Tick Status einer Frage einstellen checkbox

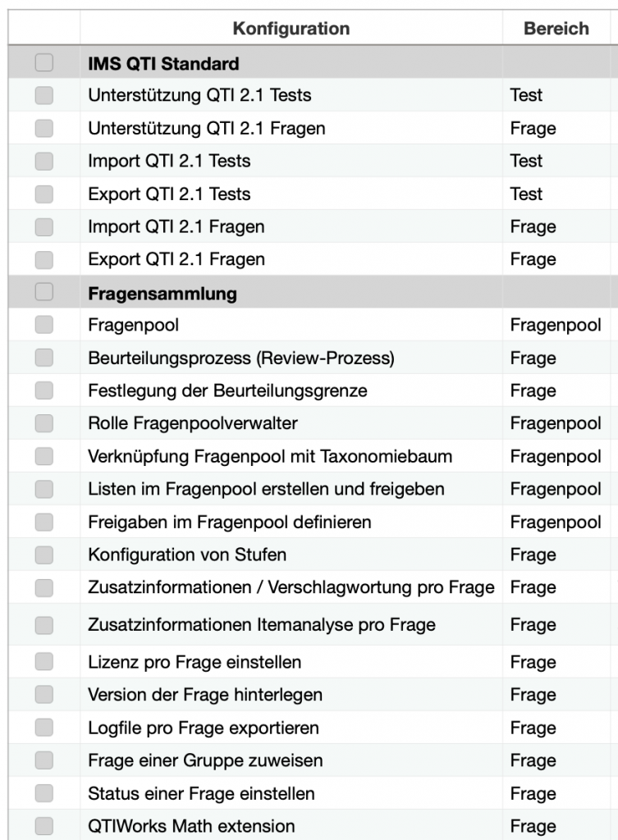click(44, 793)
